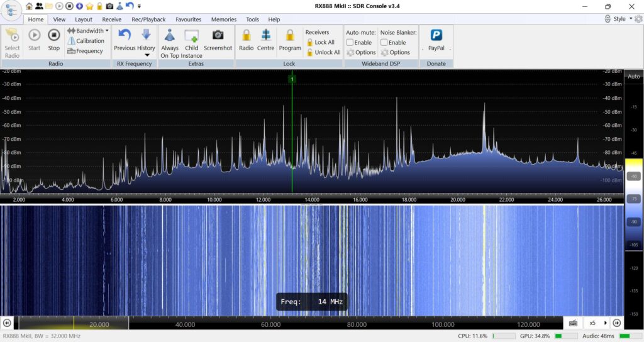Switch to the Receive ribbon tab
Screen dimensions: 644x342
(x=111, y=19)
